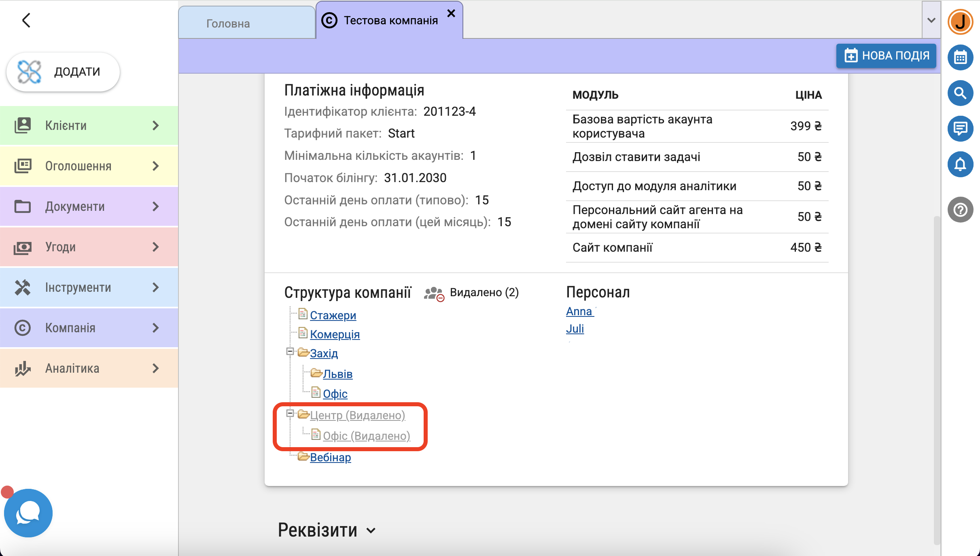Open notifications bell icon
Viewport: 980px width, 556px height.
click(960, 164)
